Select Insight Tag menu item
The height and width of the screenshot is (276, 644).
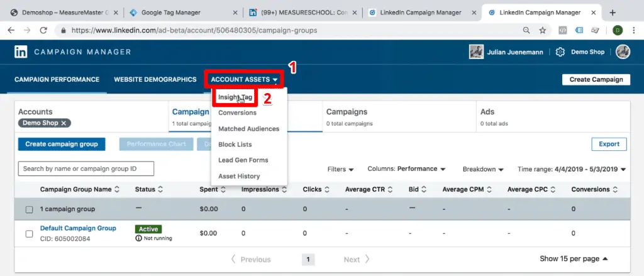pyautogui.click(x=235, y=97)
